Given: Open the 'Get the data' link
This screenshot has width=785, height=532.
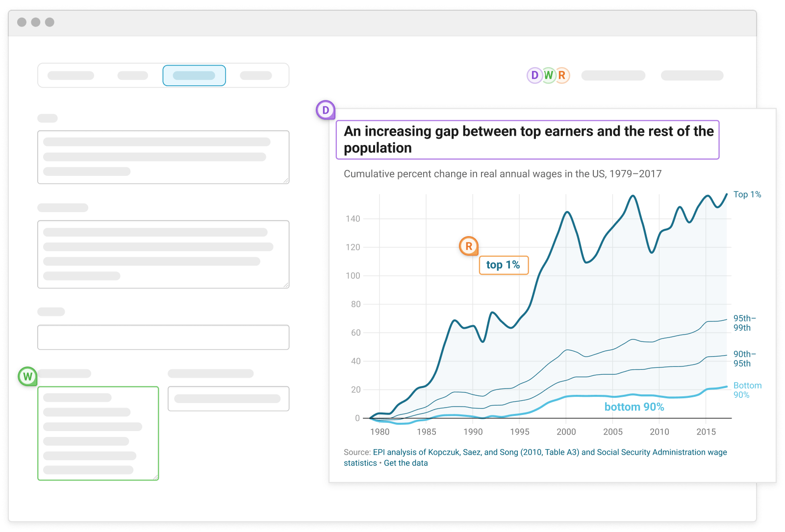Looking at the screenshot, I should [x=405, y=463].
